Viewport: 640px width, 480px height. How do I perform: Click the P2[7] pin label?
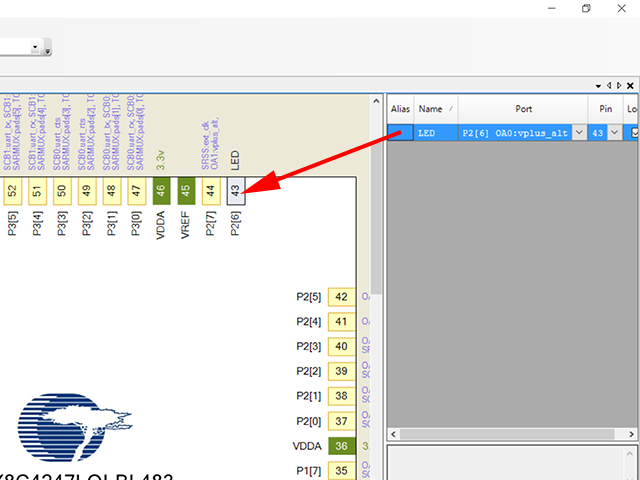211,223
